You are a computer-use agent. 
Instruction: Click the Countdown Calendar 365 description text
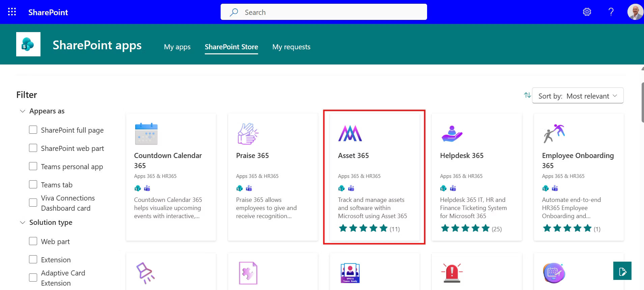pyautogui.click(x=168, y=208)
